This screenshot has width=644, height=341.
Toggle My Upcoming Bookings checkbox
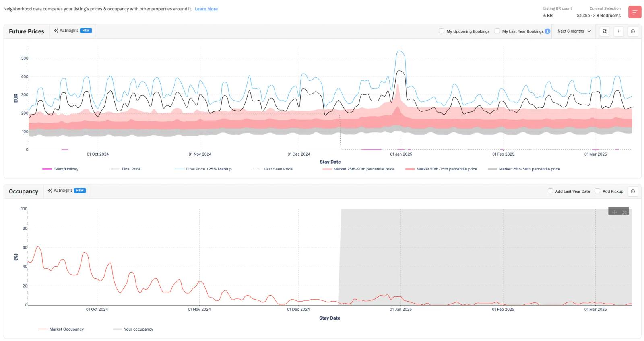(441, 31)
